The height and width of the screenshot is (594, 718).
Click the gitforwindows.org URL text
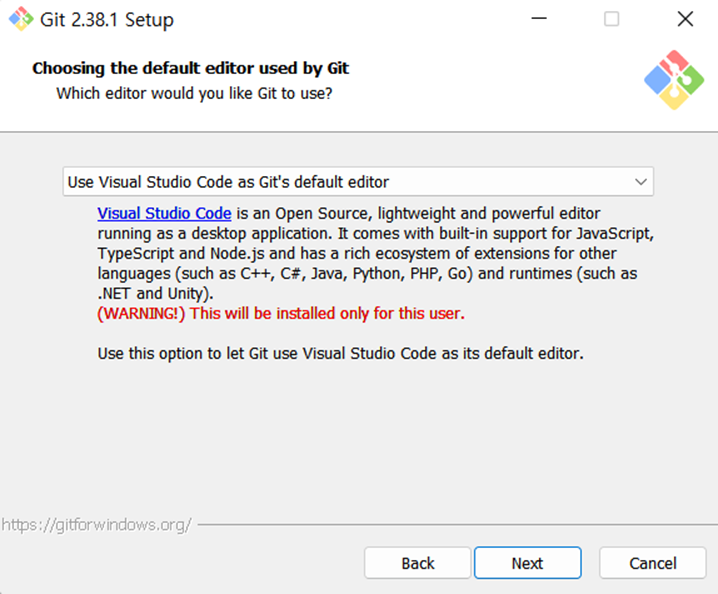tap(96, 524)
